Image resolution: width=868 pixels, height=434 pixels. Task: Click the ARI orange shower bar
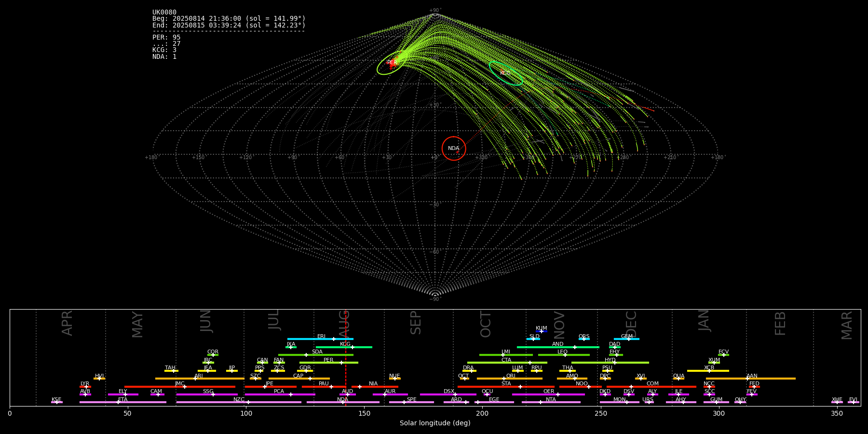[200, 379]
